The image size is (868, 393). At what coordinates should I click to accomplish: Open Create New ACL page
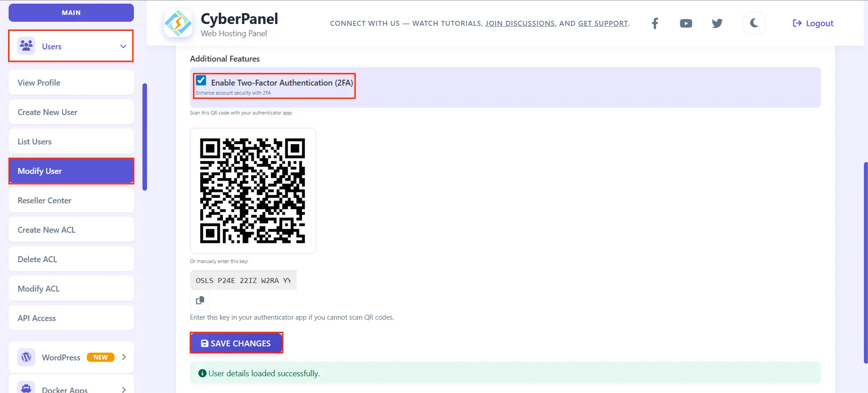71,230
